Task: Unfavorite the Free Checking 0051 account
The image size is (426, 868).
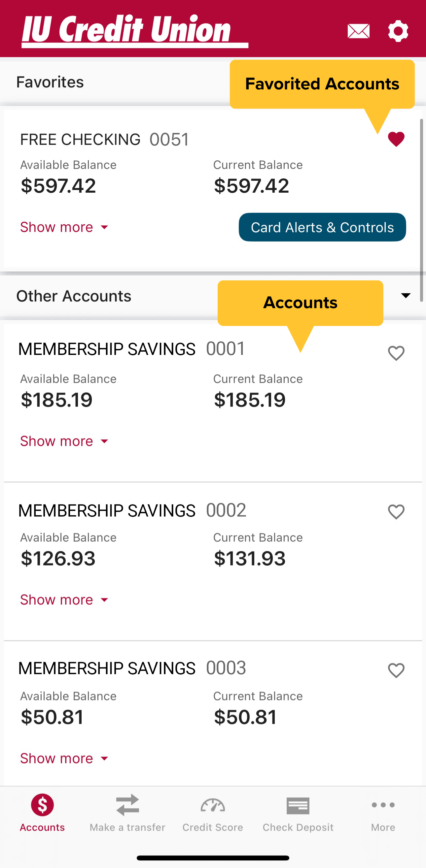Action: (x=396, y=139)
